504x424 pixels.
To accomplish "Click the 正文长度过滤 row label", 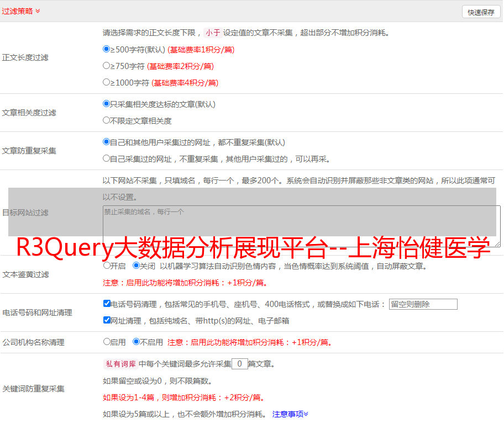I will click(x=25, y=57).
